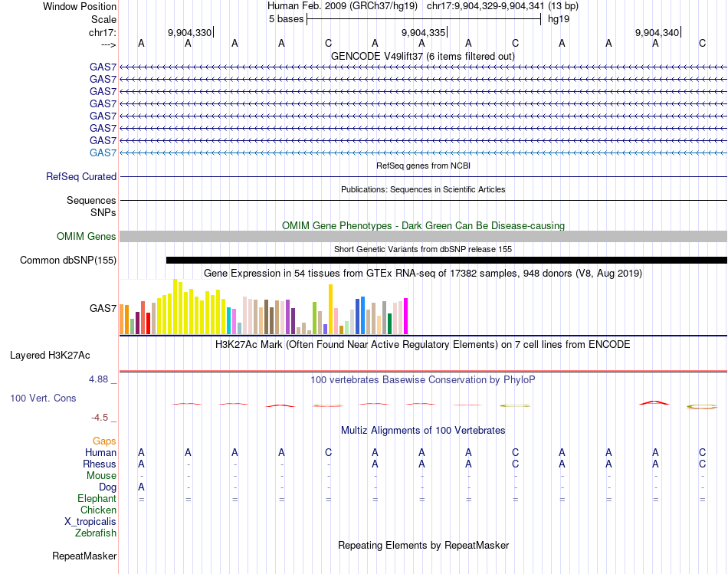Click the bright blue bar in GTEx chart

pos(363,315)
